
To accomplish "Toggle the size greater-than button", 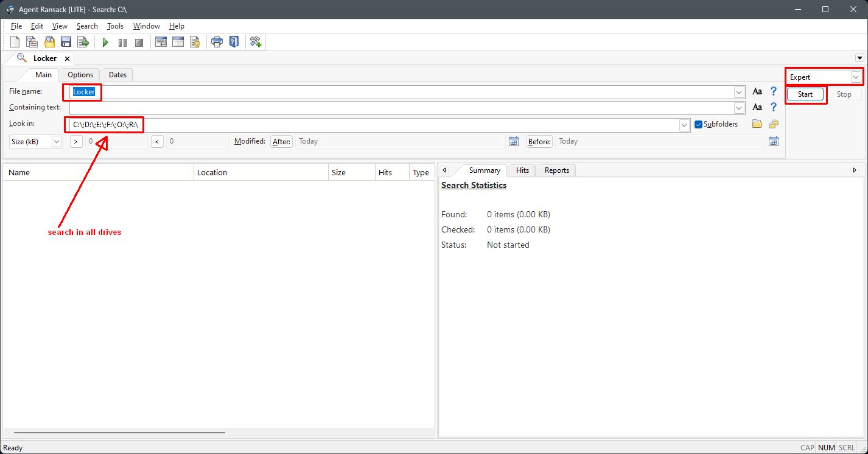I will 76,141.
